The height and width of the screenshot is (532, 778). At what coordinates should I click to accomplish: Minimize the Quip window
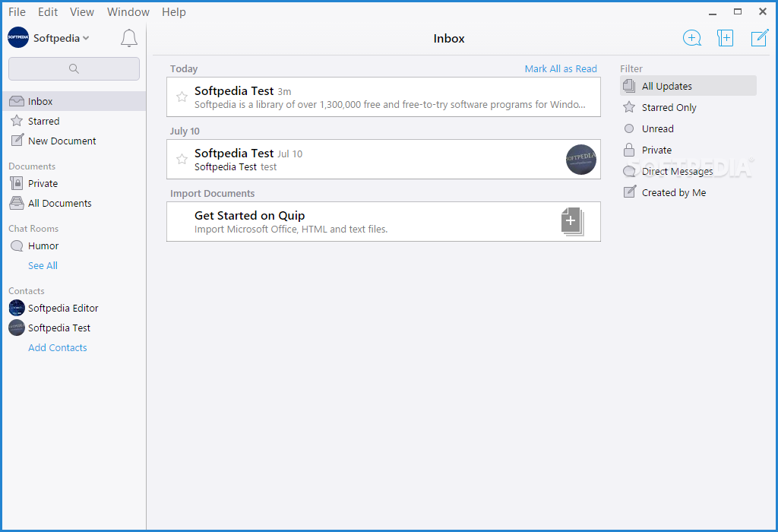tap(713, 12)
